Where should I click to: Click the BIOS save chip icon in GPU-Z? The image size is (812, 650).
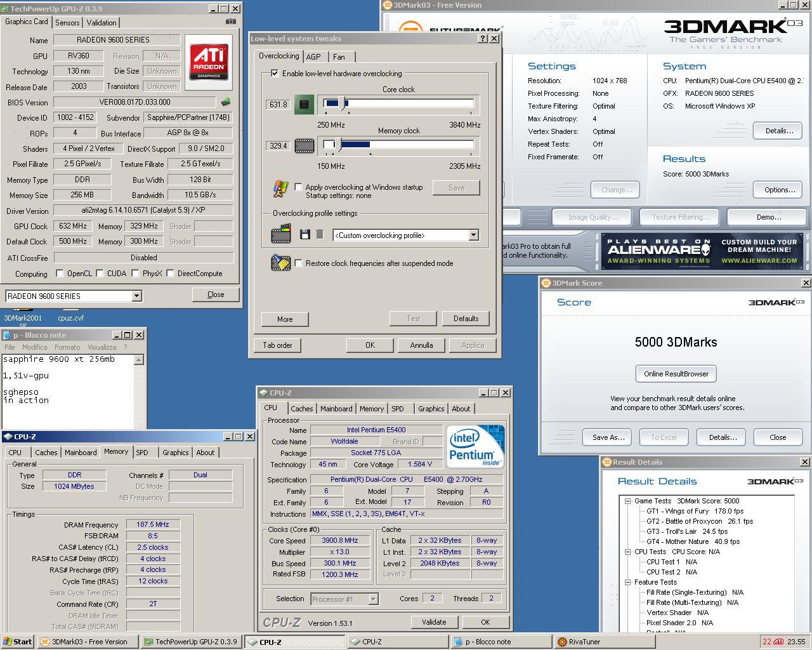[x=225, y=102]
